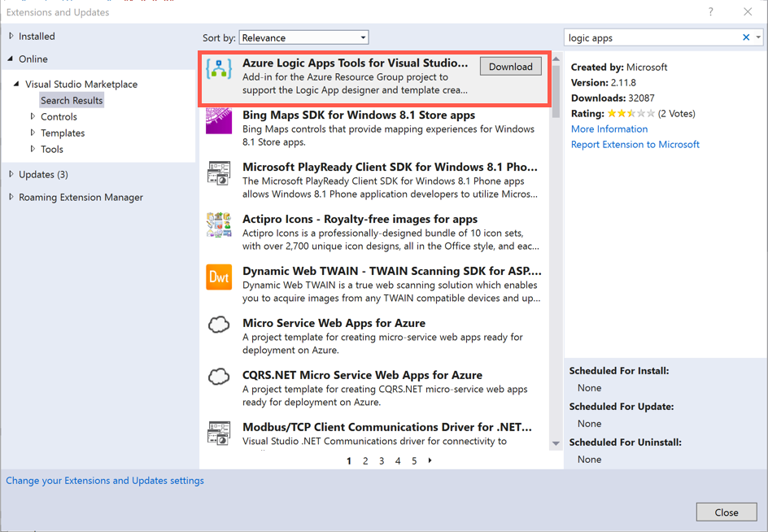Click the next page arrow in pagination
768x532 pixels.
(430, 460)
